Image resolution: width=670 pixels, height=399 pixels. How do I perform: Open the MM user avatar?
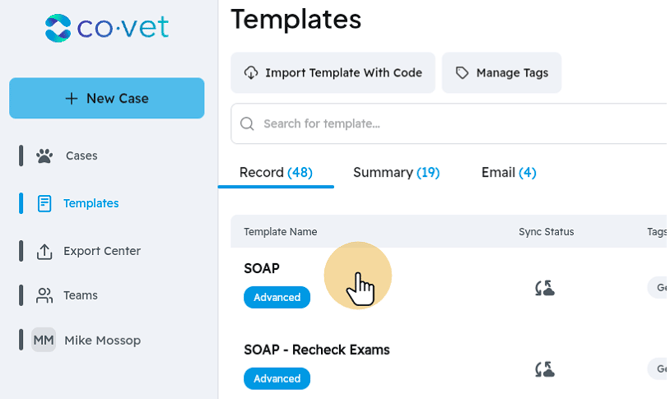point(44,340)
